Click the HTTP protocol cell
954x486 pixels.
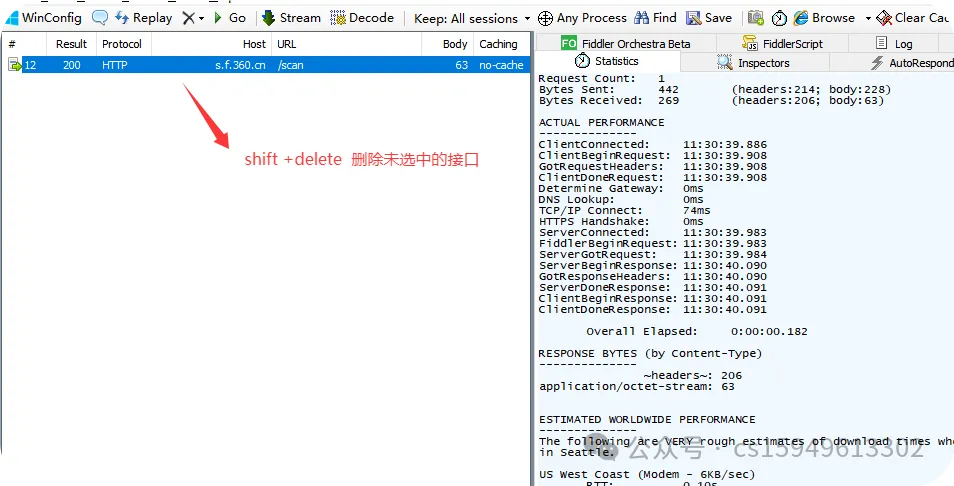115,65
